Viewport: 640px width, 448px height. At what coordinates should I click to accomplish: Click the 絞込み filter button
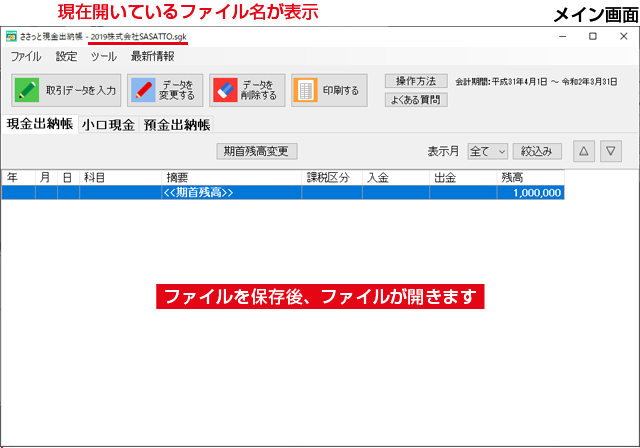point(537,151)
